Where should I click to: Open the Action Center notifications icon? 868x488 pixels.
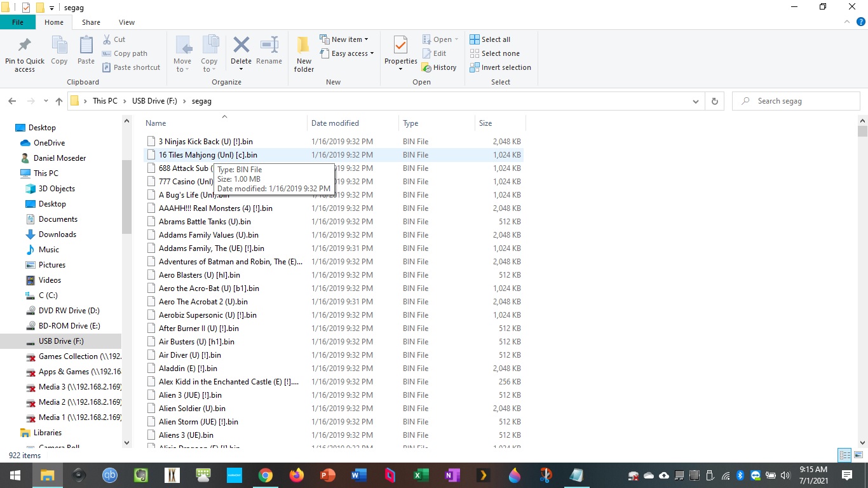847,475
